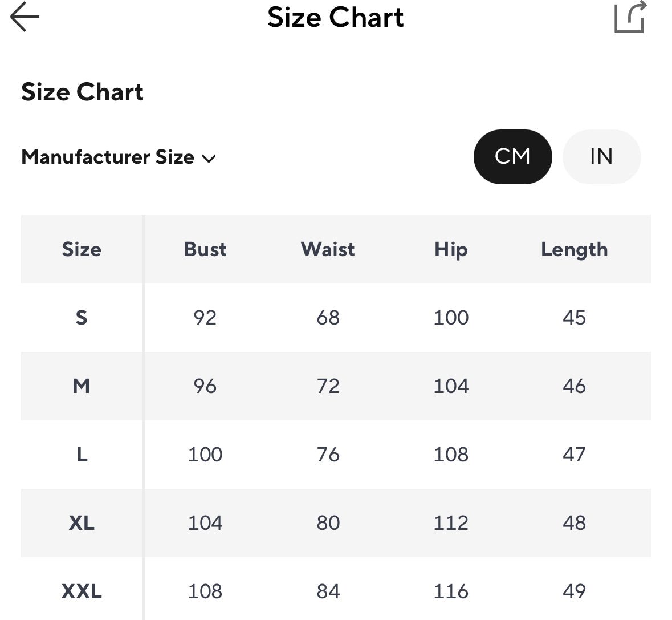This screenshot has height=620, width=672.
Task: Click the chevron beside Manufacturer Size
Action: point(209,159)
